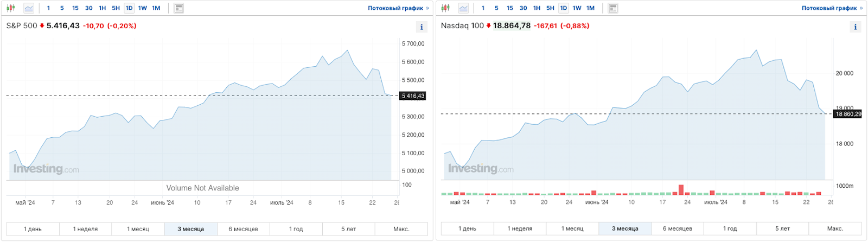Select candlestick chart icon in Nasdaq 100 panel
Screen dimensions: 868x242
(x=445, y=8)
